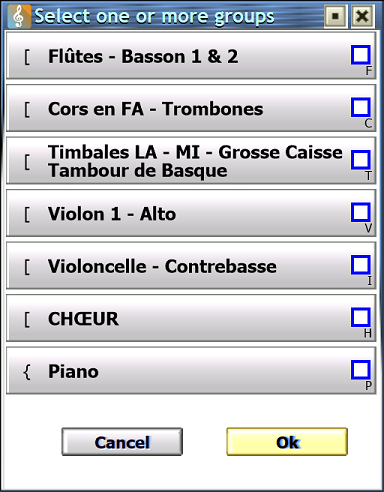Tick the Cors en FA - Trombones checkbox
The image size is (384, 492).
[x=361, y=107]
